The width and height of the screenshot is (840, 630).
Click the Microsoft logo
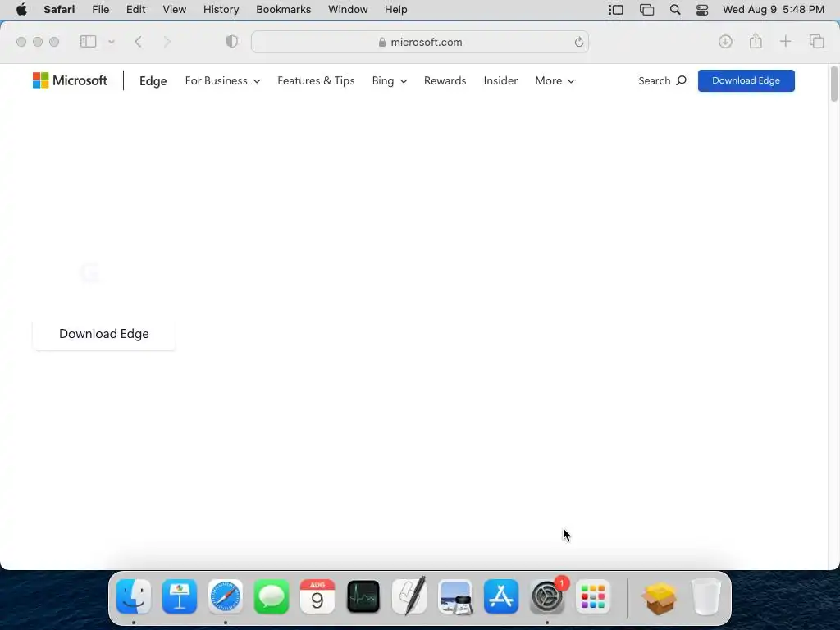[70, 80]
